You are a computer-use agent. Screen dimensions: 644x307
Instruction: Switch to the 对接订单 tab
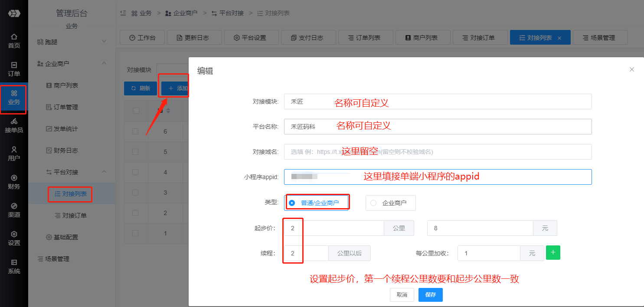(x=480, y=38)
